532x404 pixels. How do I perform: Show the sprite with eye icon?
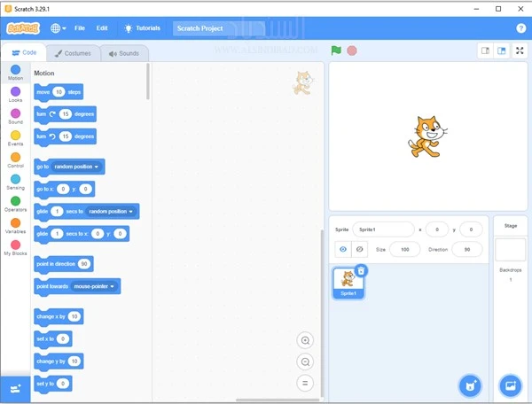coord(343,250)
